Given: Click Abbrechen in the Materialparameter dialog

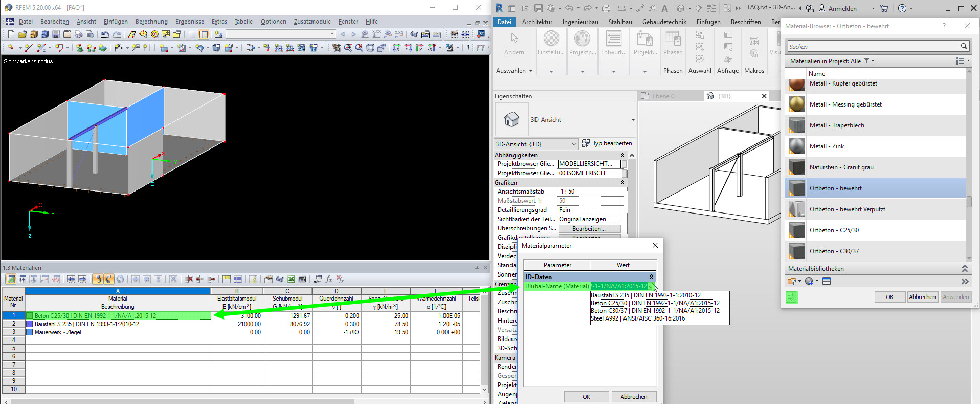Looking at the screenshot, I should pyautogui.click(x=634, y=397).
